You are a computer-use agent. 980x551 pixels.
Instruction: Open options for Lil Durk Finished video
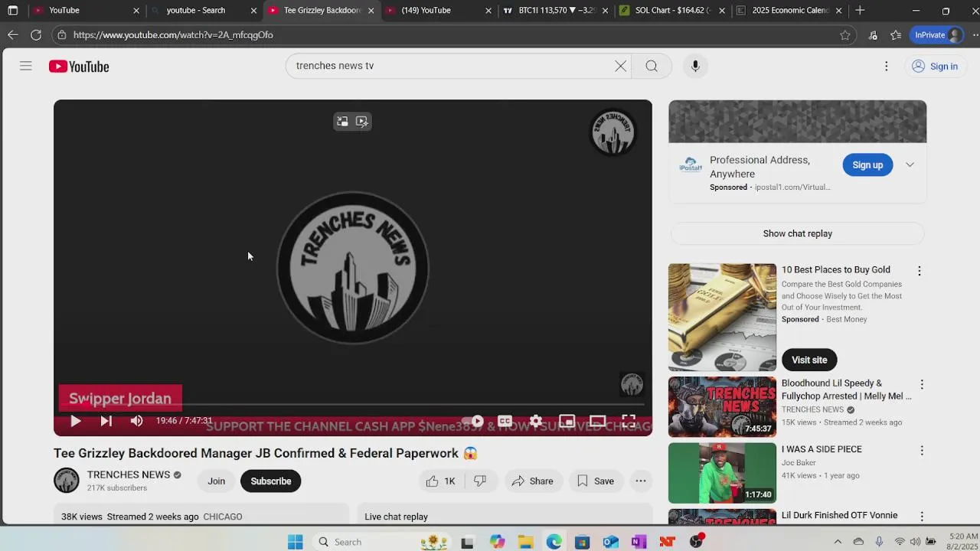922,517
